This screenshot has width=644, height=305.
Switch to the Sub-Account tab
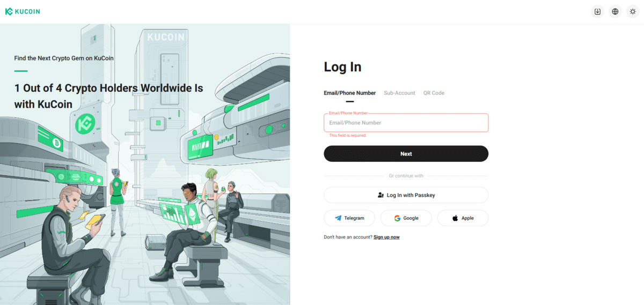click(x=399, y=93)
